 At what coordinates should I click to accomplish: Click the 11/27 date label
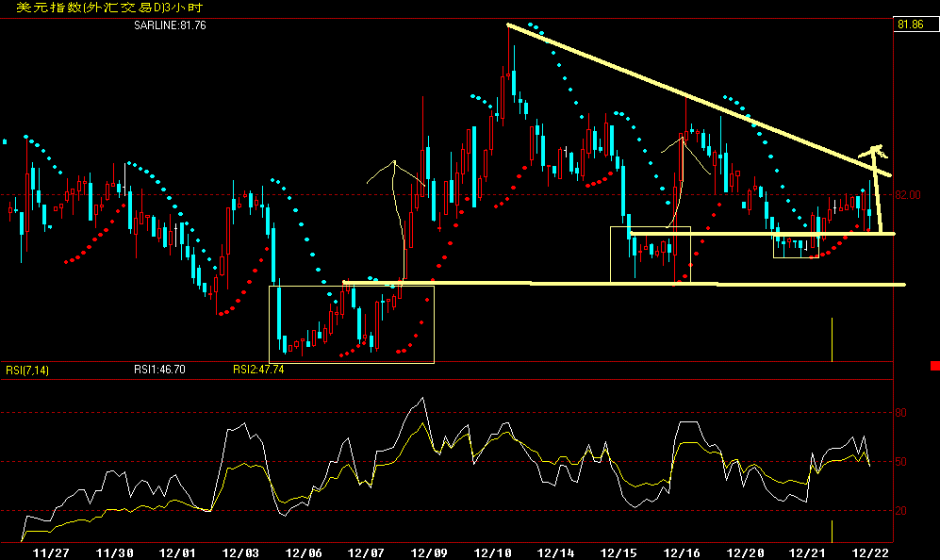pos(51,552)
